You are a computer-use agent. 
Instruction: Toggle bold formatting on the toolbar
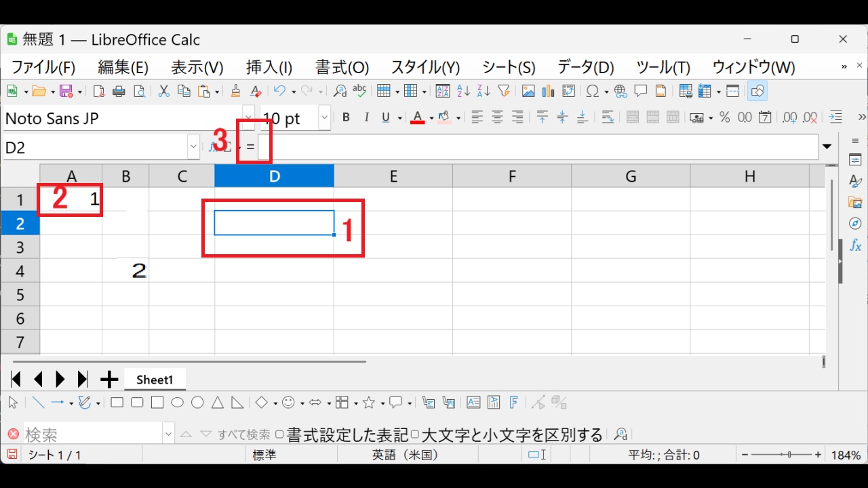346,117
